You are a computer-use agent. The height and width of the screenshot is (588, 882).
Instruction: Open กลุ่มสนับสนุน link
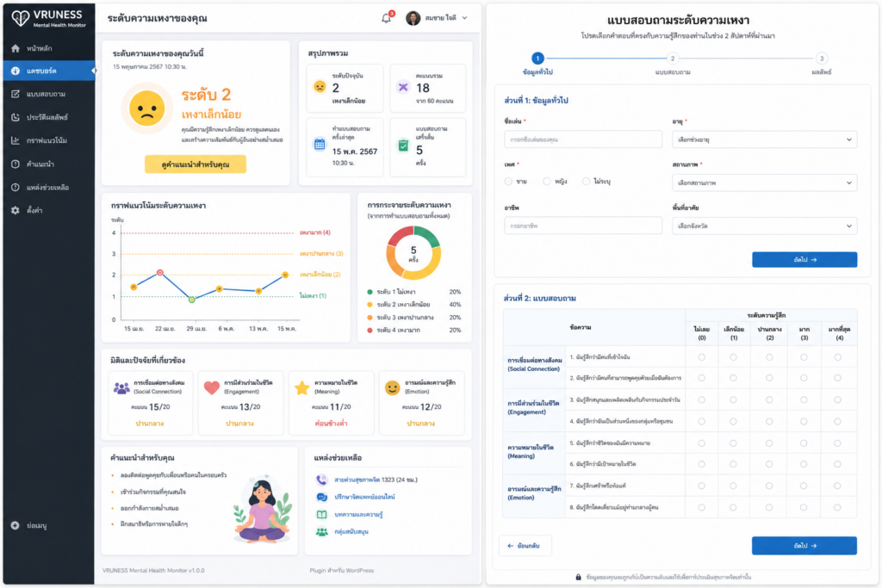pyautogui.click(x=351, y=532)
